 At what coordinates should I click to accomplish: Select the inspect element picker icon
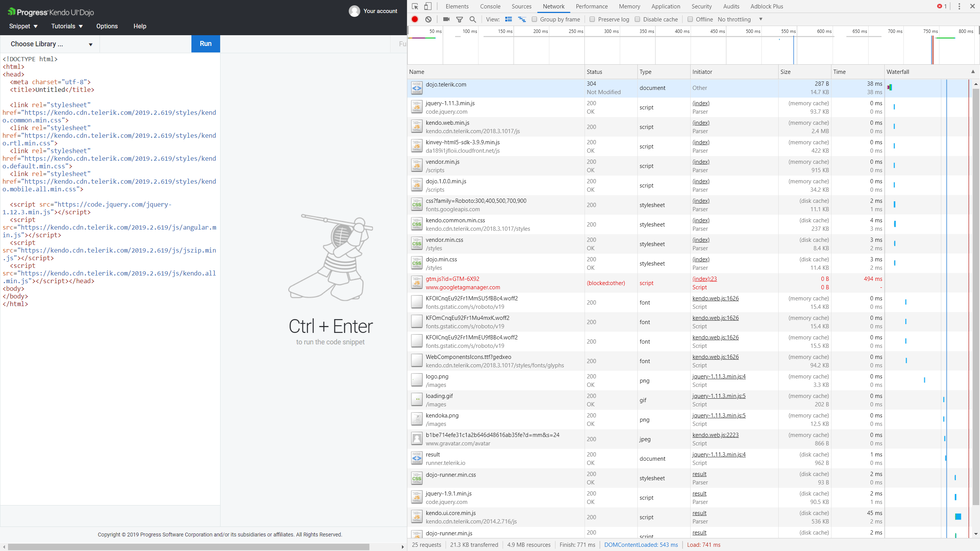point(415,6)
